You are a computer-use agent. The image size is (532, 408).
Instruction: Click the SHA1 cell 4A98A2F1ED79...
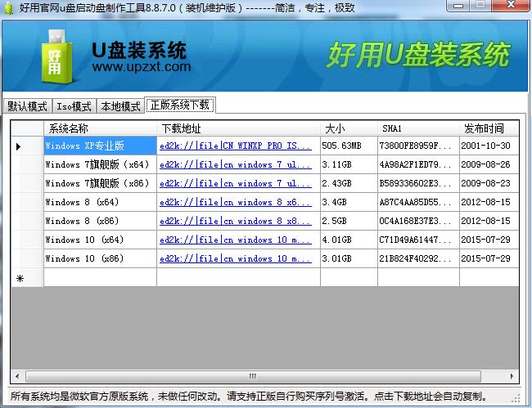tap(418, 164)
